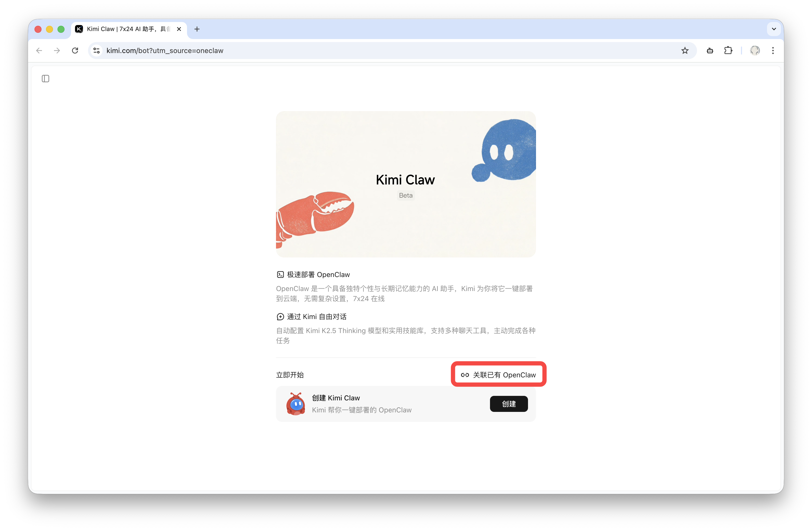Select the Kimi Claw browser tab

126,29
